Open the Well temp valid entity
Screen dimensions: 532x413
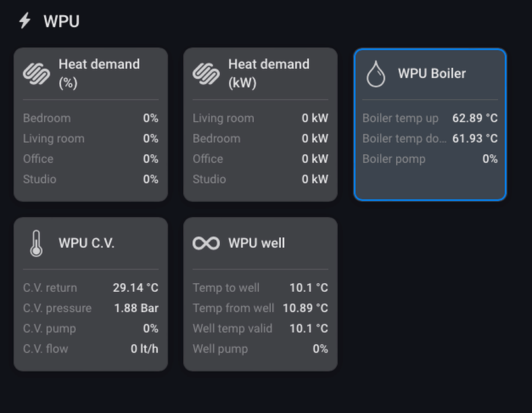(260, 328)
